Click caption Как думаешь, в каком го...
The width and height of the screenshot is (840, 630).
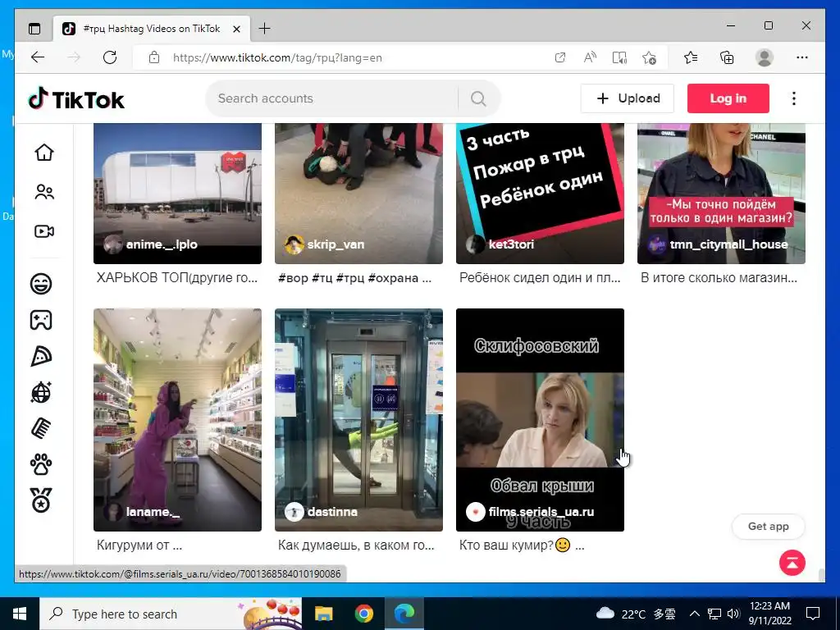click(356, 546)
